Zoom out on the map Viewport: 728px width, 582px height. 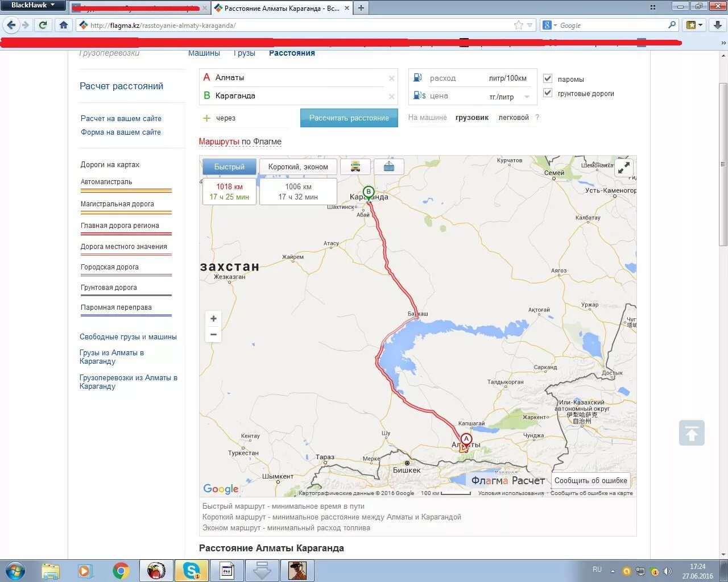coord(213,334)
